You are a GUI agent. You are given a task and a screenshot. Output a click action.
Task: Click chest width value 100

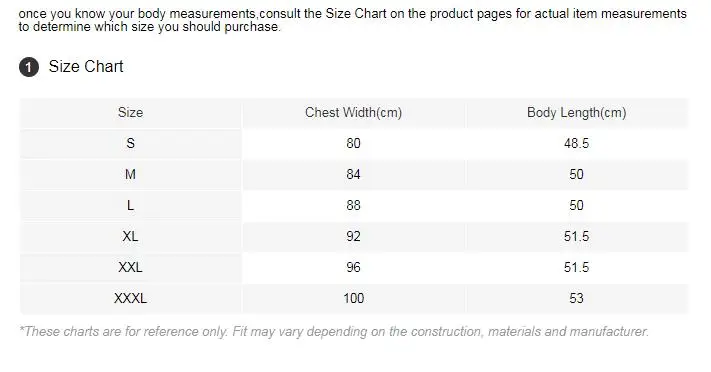353,298
